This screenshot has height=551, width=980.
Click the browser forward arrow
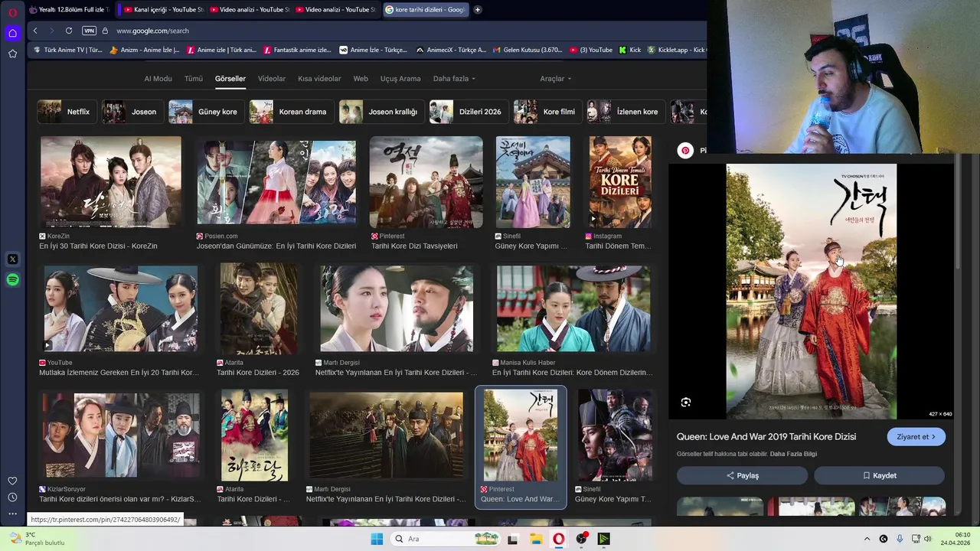[51, 31]
